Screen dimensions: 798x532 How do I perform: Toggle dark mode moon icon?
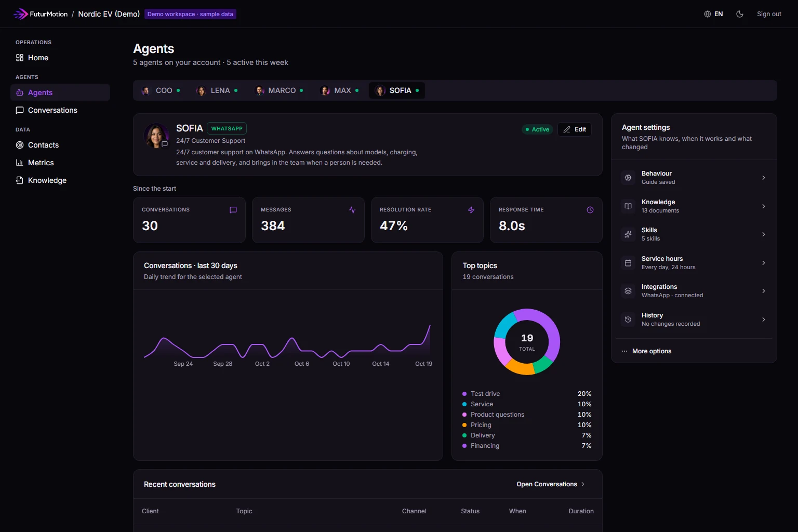[x=740, y=14]
